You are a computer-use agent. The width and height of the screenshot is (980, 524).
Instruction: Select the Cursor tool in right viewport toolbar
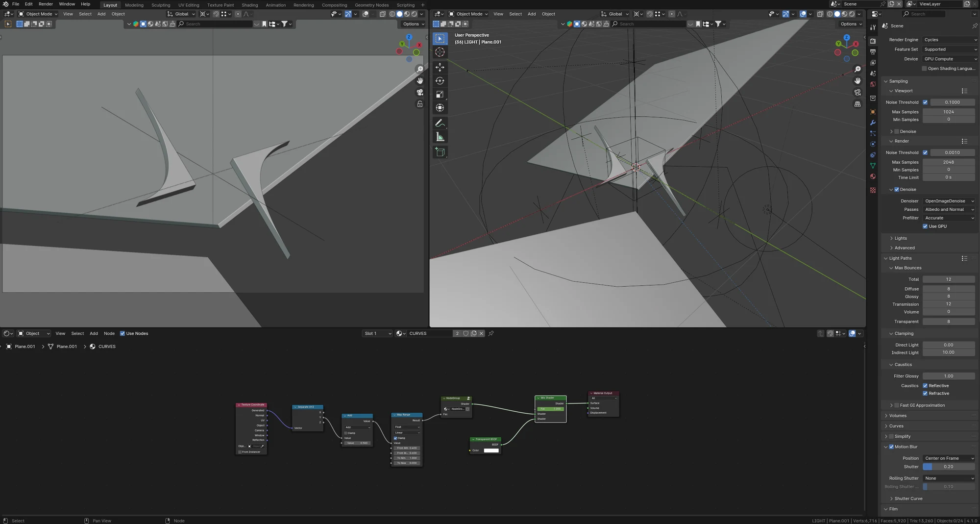pos(440,52)
